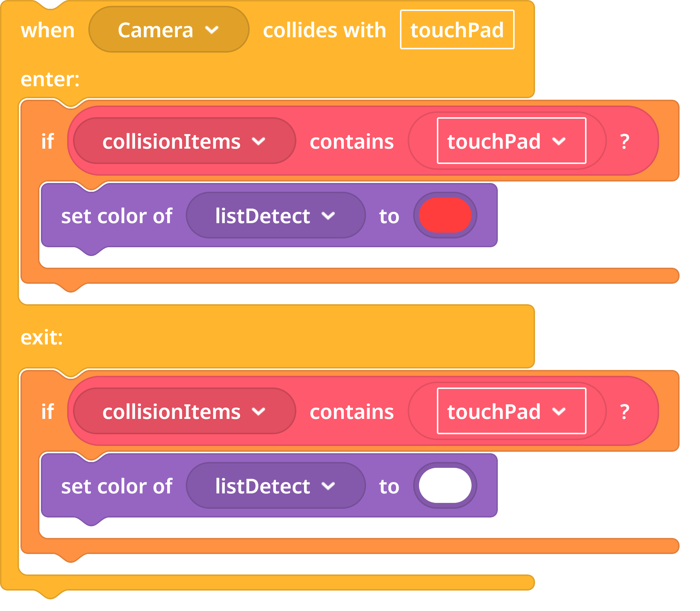Screen dimensions: 700x611
Task: Open listDetect dropdown in enter section
Action: pyautogui.click(x=276, y=215)
